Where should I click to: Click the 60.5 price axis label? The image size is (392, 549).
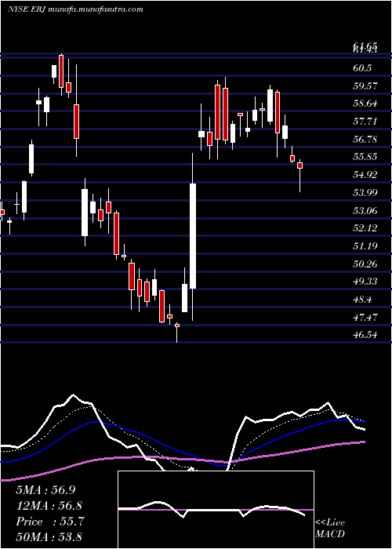click(362, 68)
